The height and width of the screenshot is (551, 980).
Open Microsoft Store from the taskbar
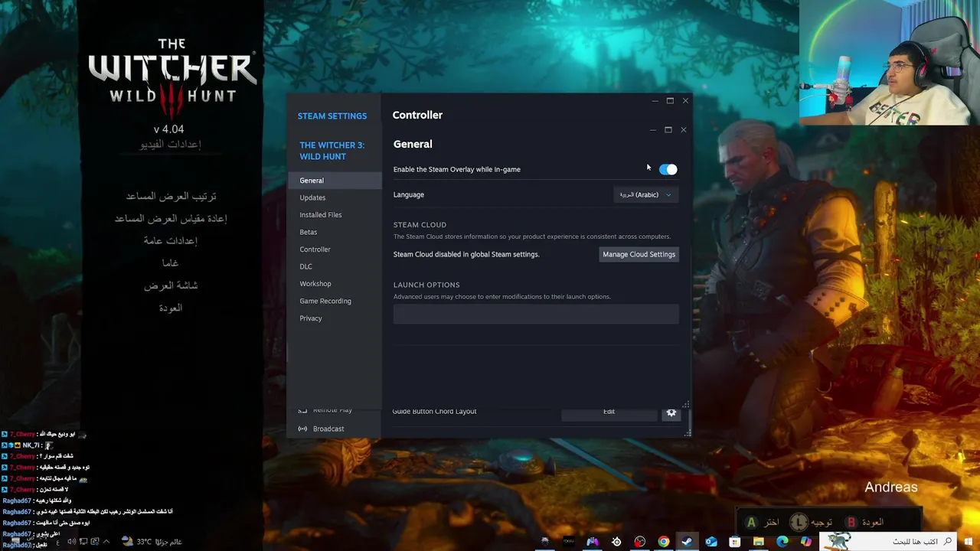click(735, 542)
